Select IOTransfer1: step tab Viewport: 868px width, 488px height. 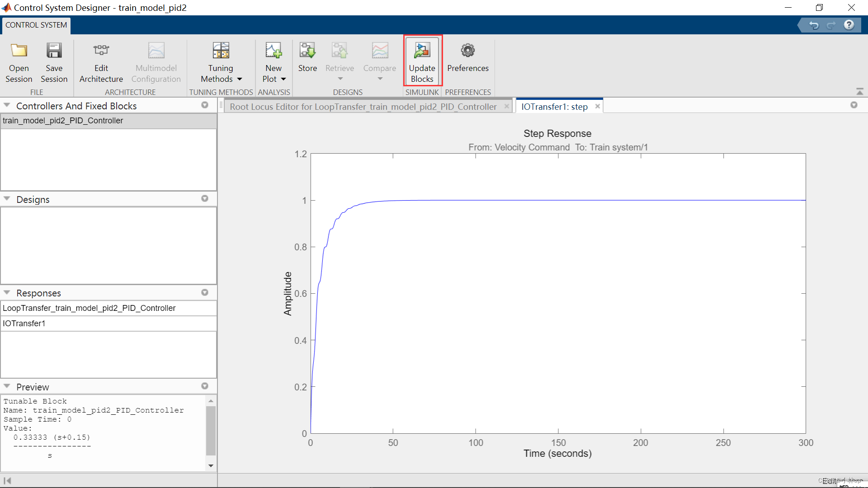(x=554, y=106)
